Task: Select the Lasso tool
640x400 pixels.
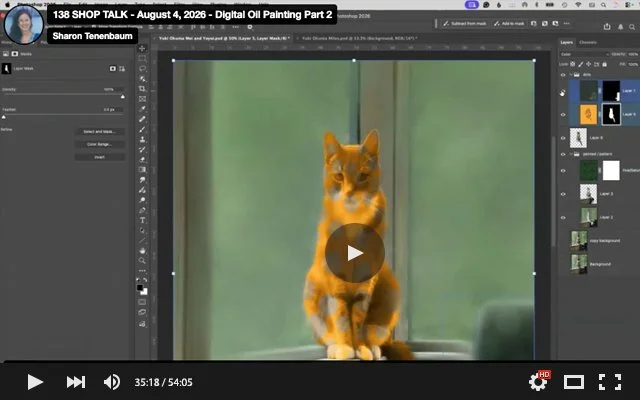Action: tap(142, 69)
